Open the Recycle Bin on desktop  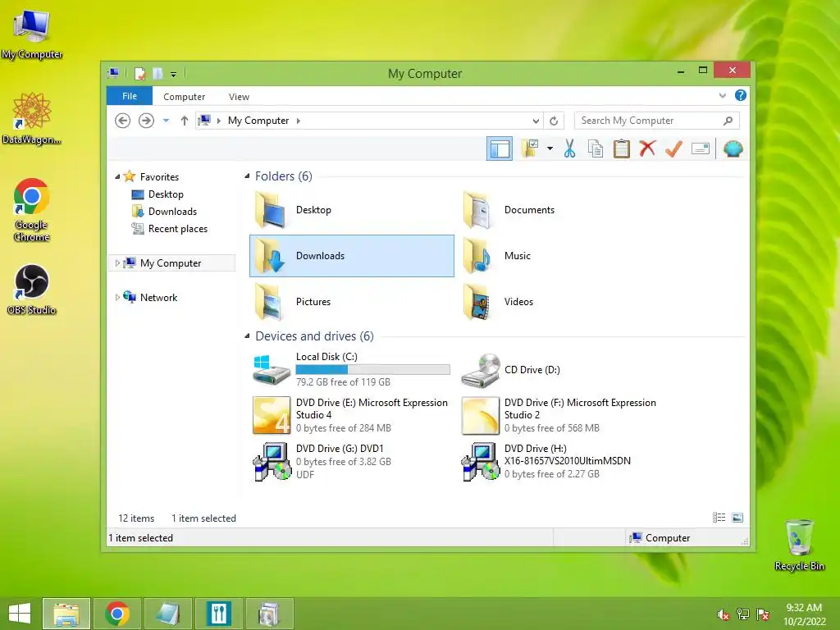799,545
